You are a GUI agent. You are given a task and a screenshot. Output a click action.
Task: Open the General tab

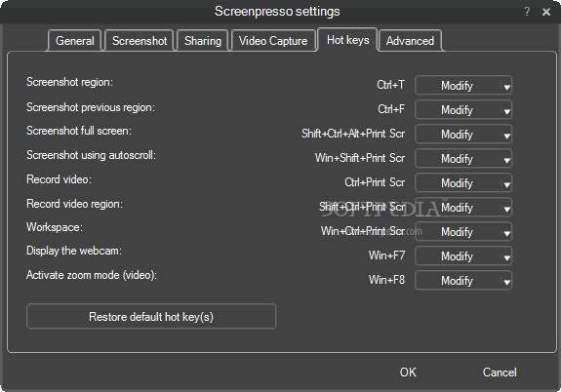pyautogui.click(x=75, y=41)
